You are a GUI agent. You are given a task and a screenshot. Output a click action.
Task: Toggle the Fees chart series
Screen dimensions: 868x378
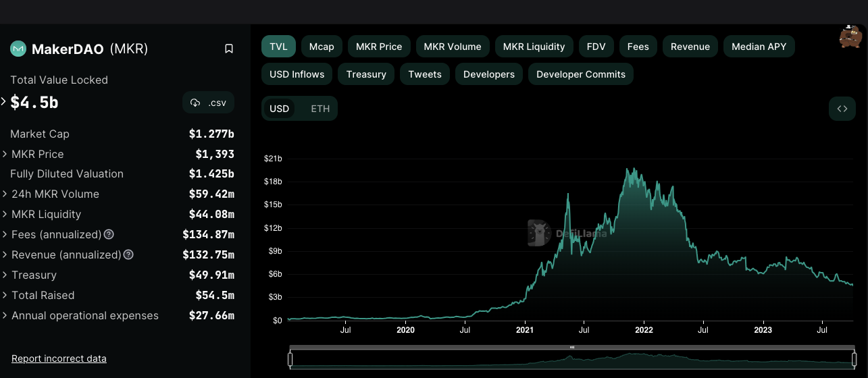coord(638,47)
